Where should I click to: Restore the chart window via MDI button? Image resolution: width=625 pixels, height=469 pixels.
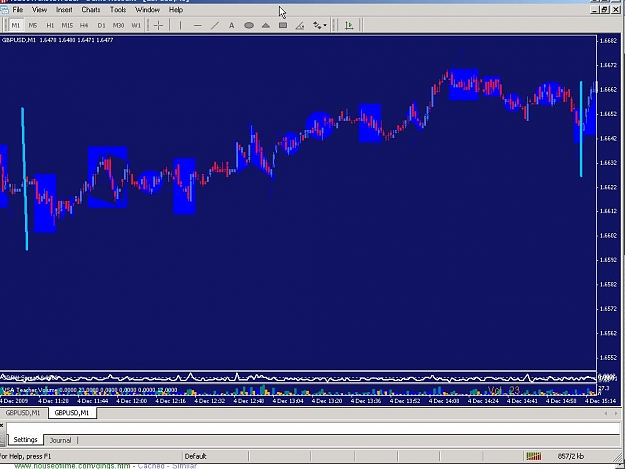(605, 10)
